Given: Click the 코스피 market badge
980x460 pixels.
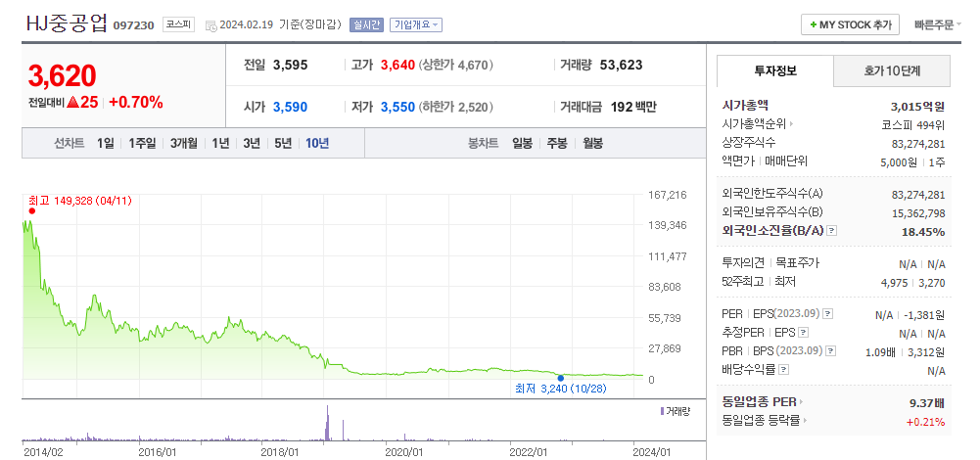Looking at the screenshot, I should [x=179, y=25].
